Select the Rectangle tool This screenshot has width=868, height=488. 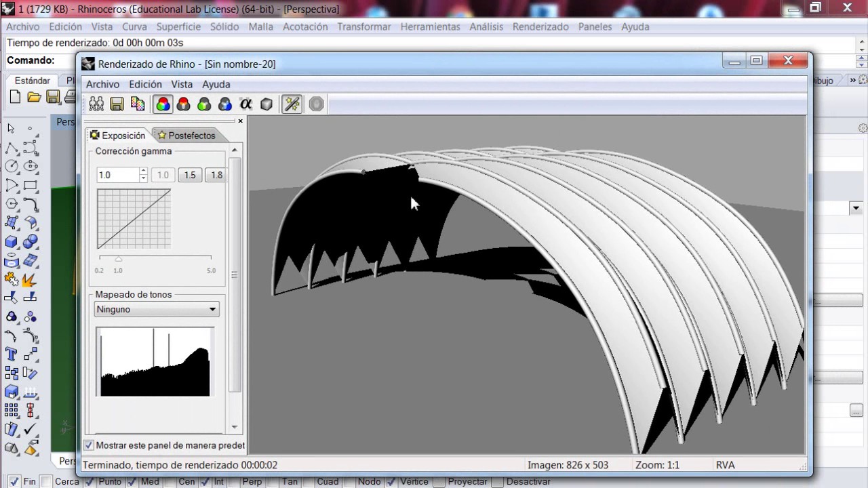(30, 185)
